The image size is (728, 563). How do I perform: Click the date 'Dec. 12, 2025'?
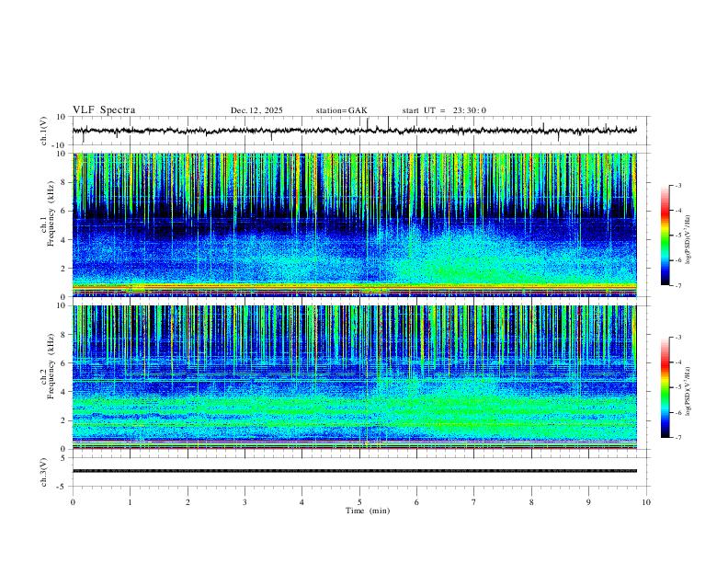point(256,110)
